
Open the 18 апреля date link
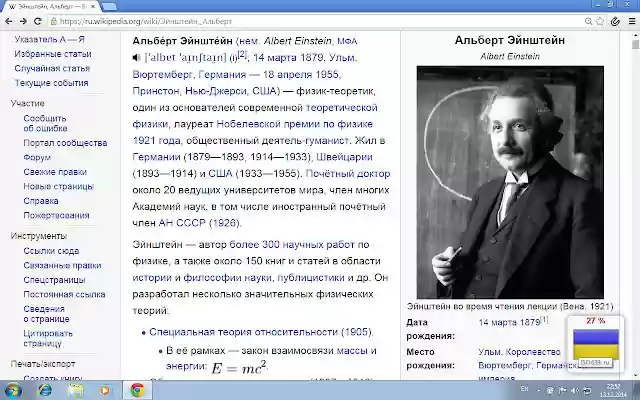coord(289,74)
